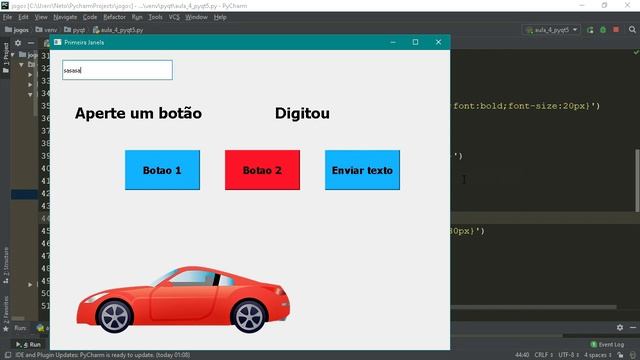Click the red stop icon
This screenshot has width=640, height=360.
coord(616,30)
